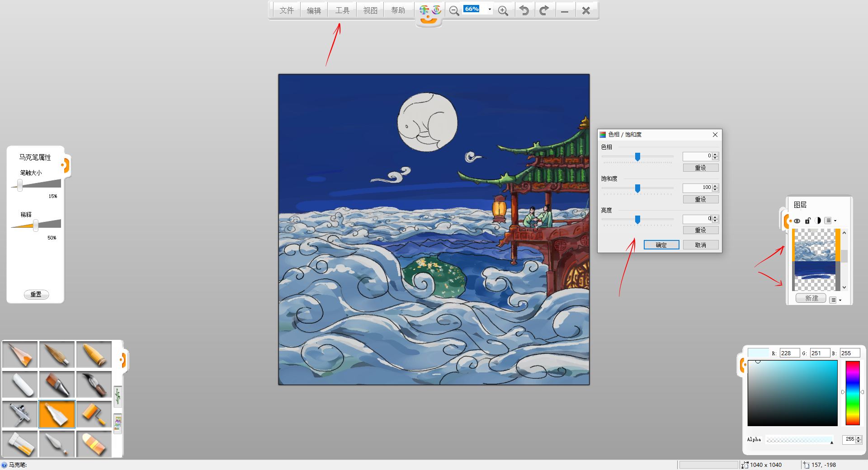Select the pencil tool

pyautogui.click(x=20, y=354)
